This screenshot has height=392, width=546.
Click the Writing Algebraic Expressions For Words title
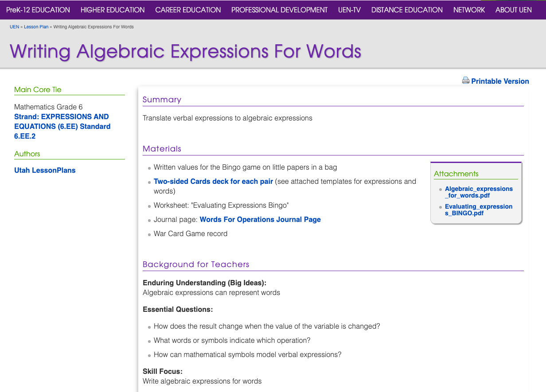[185, 51]
